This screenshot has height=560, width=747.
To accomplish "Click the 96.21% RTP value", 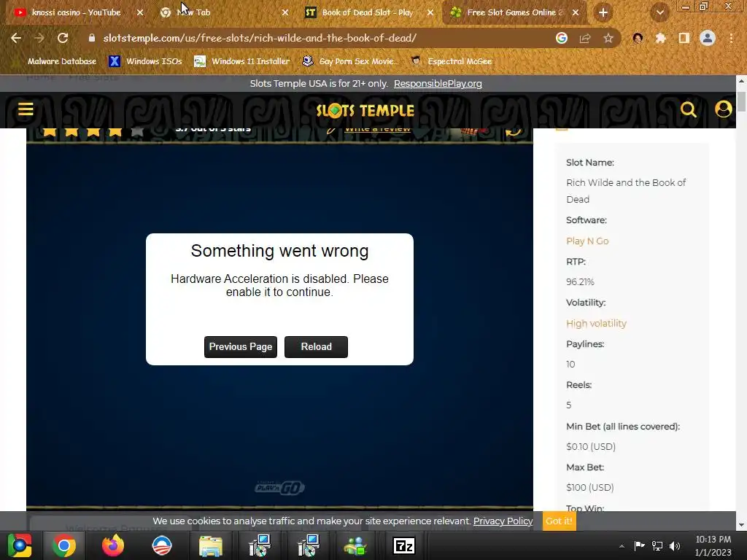I will click(x=580, y=282).
